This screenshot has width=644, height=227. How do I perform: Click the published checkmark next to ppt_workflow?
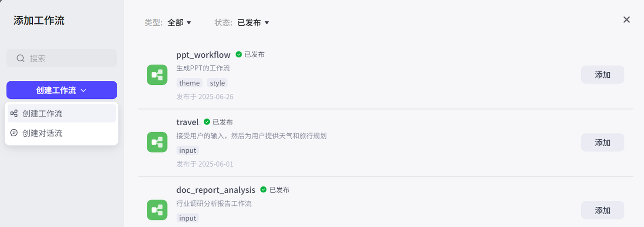click(238, 54)
